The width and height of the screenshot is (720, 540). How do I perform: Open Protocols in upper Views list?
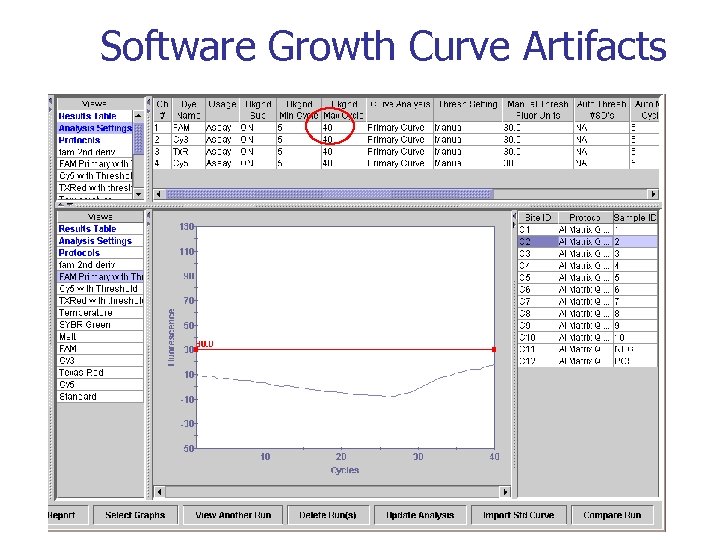click(95, 140)
